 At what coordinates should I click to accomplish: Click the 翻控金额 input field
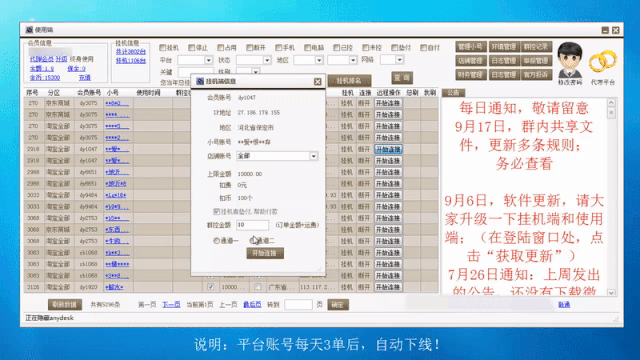pos(252,225)
